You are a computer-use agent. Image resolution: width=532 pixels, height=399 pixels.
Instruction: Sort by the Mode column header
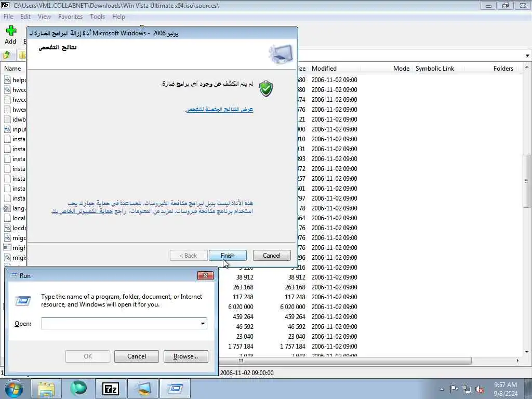pyautogui.click(x=401, y=68)
